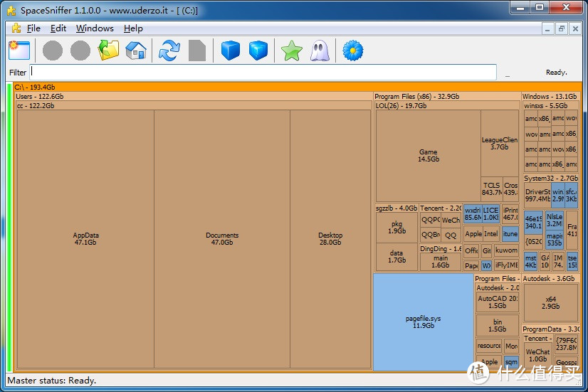
Task: Click the Windows - 13.1Gb header
Action: click(550, 96)
